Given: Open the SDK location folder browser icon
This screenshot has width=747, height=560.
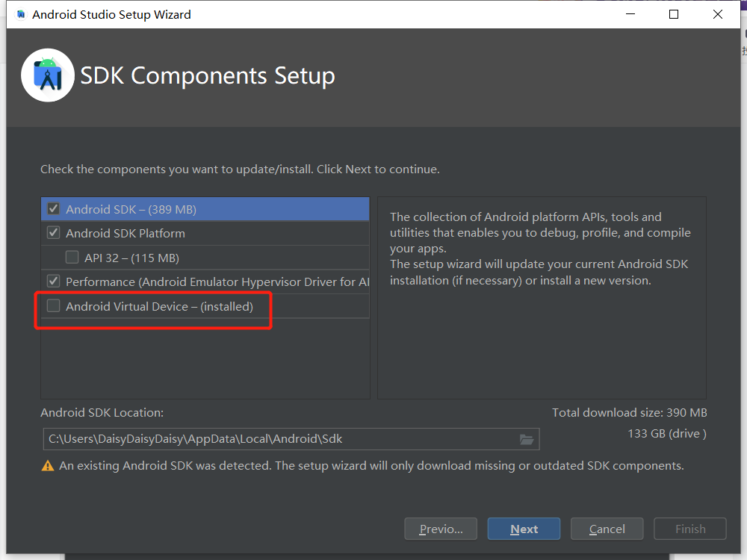Looking at the screenshot, I should point(527,439).
